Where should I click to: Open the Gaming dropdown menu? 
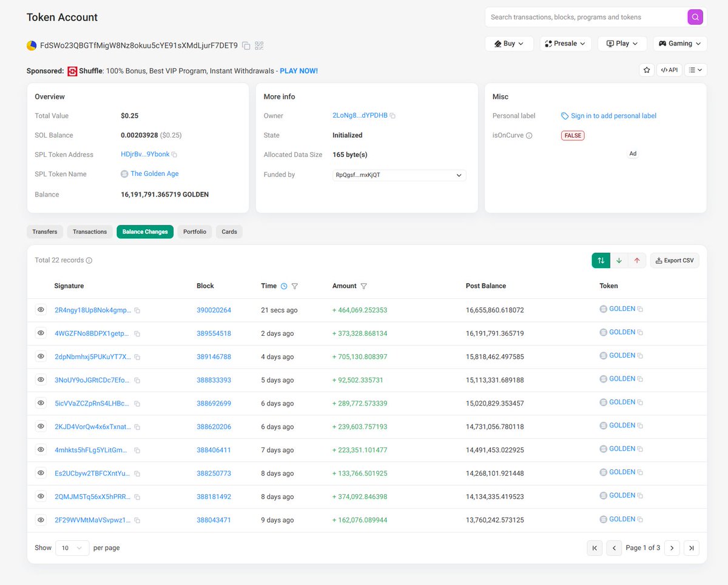pyautogui.click(x=680, y=44)
